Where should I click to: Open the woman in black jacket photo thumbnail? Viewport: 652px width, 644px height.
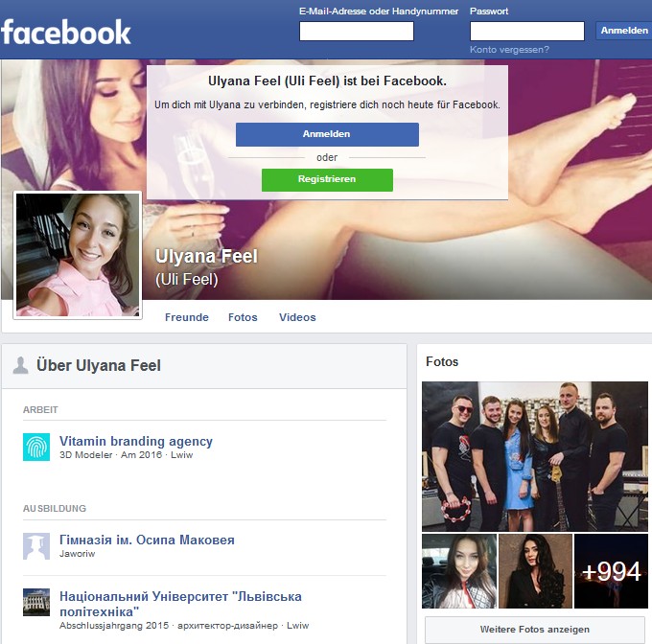[x=535, y=571]
